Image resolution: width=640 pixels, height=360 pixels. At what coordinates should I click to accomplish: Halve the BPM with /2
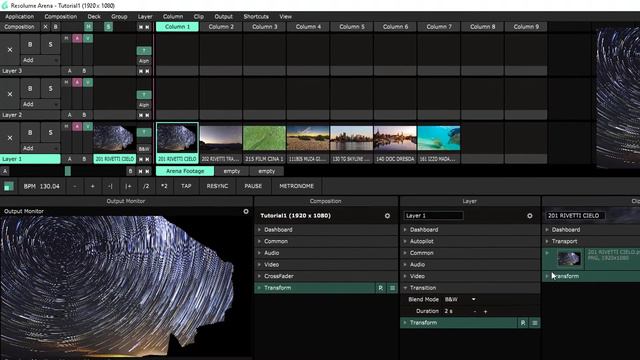click(x=146, y=186)
